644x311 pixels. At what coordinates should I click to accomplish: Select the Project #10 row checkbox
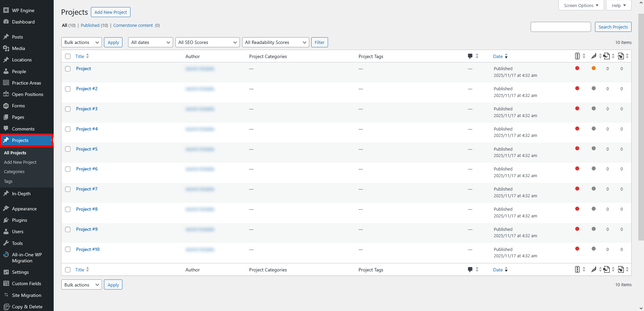[68, 249]
